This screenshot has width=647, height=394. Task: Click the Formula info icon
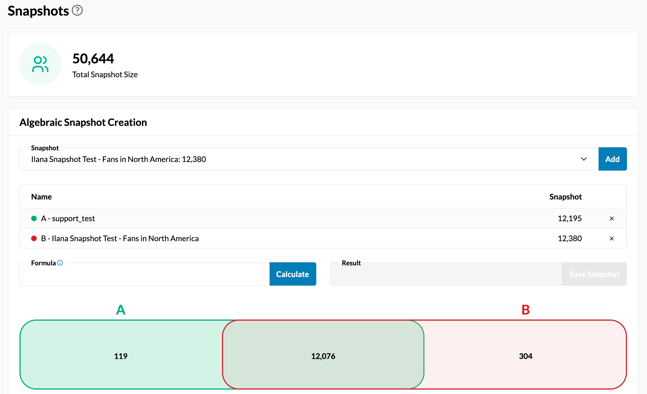click(x=60, y=263)
